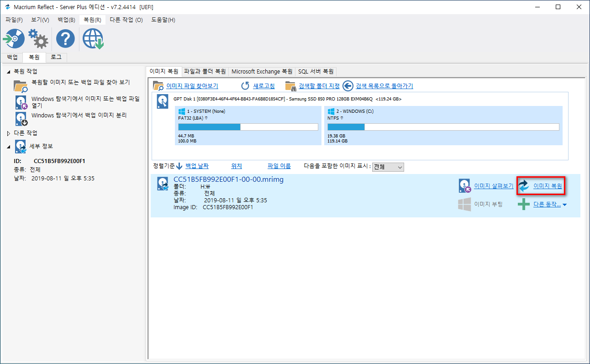Image resolution: width=590 pixels, height=364 pixels.
Task: Open the 파일(F) menu
Action: [x=14, y=20]
